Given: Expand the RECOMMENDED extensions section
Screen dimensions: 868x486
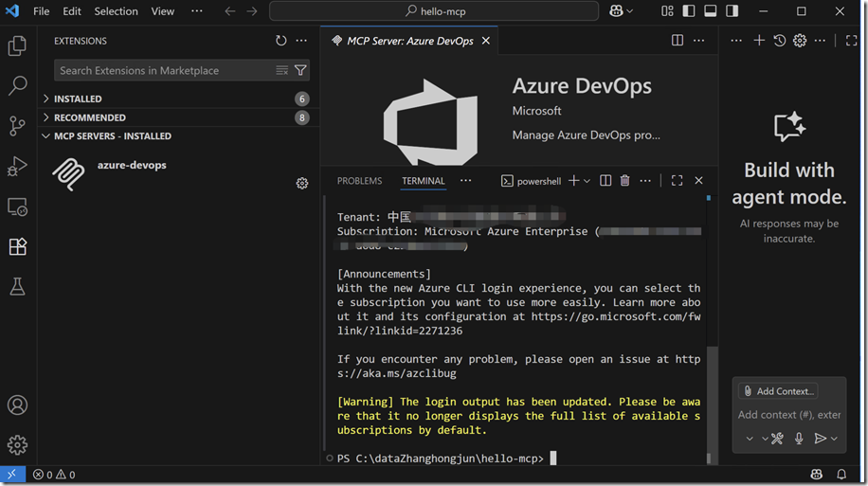Looking at the screenshot, I should pyautogui.click(x=178, y=117).
